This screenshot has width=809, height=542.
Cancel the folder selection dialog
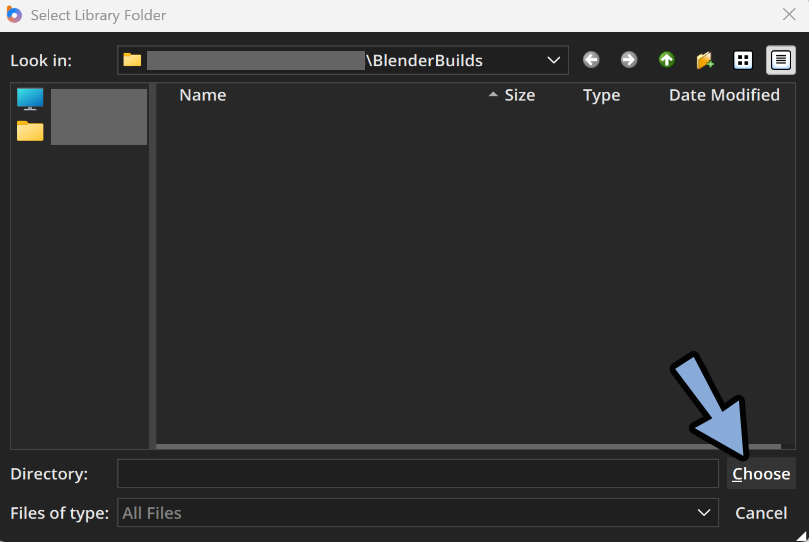pyautogui.click(x=760, y=513)
